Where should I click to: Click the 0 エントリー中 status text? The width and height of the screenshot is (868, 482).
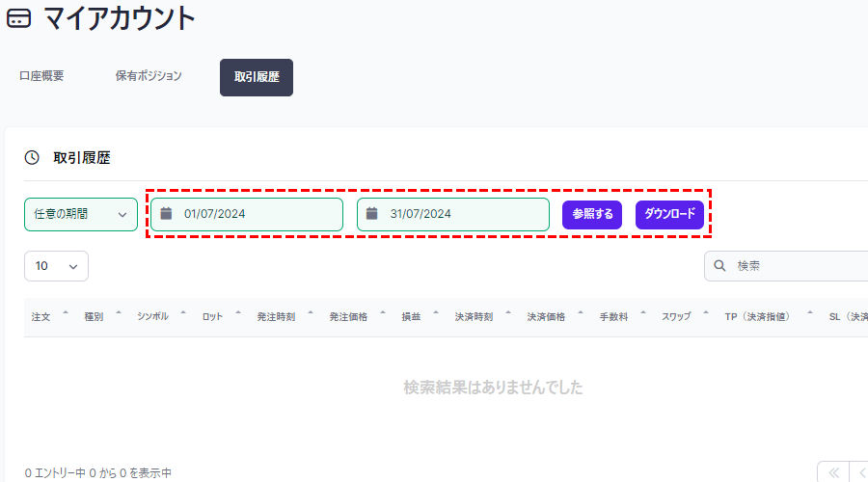(x=98, y=473)
